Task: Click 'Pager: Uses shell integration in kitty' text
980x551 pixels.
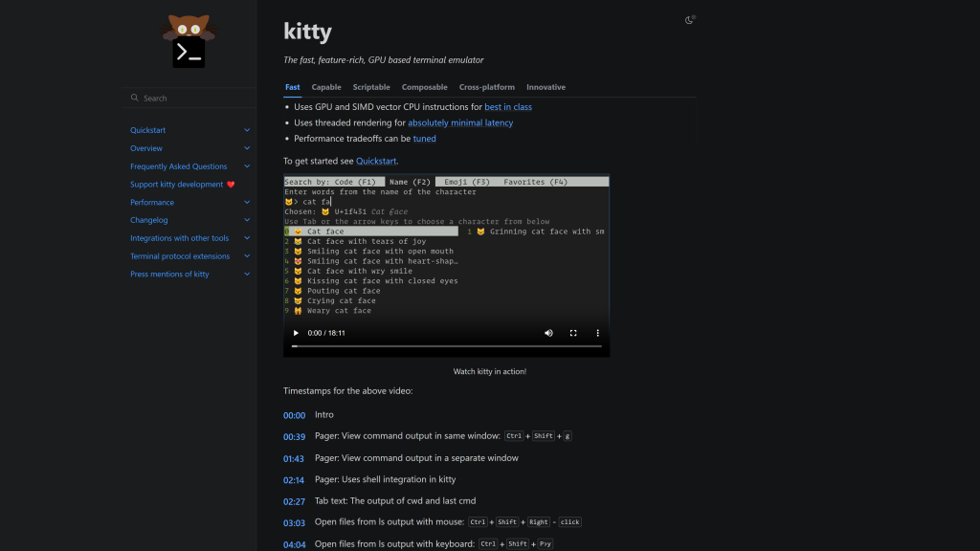Action: (386, 480)
